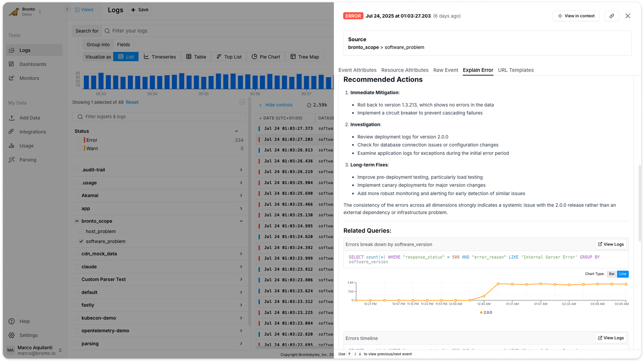
Task: Click next event down arrow key hint
Action: (360, 354)
